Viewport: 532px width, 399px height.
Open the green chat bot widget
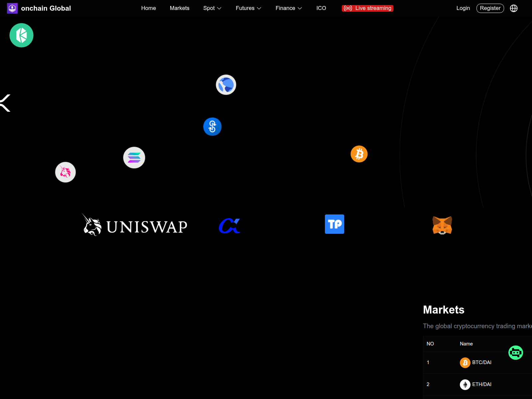click(516, 352)
